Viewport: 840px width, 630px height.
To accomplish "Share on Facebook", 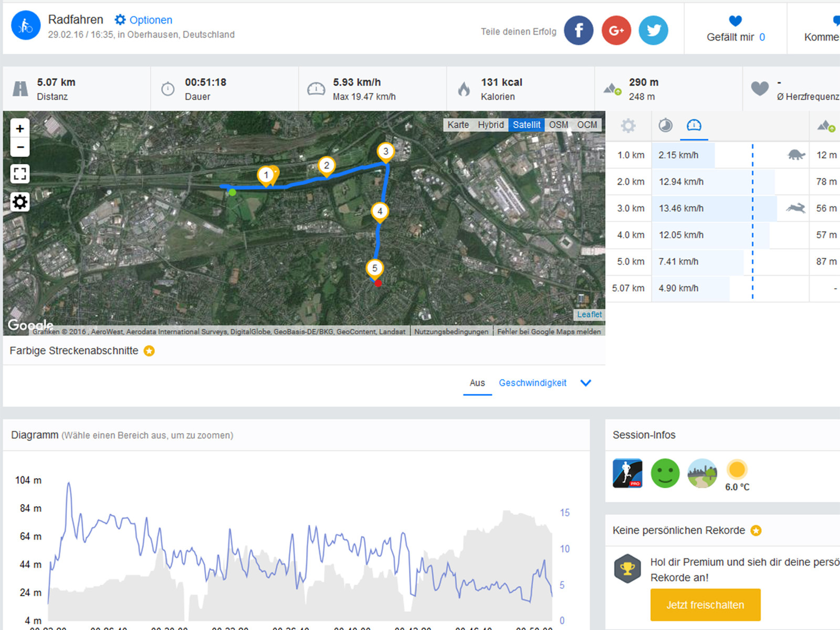I will point(579,30).
